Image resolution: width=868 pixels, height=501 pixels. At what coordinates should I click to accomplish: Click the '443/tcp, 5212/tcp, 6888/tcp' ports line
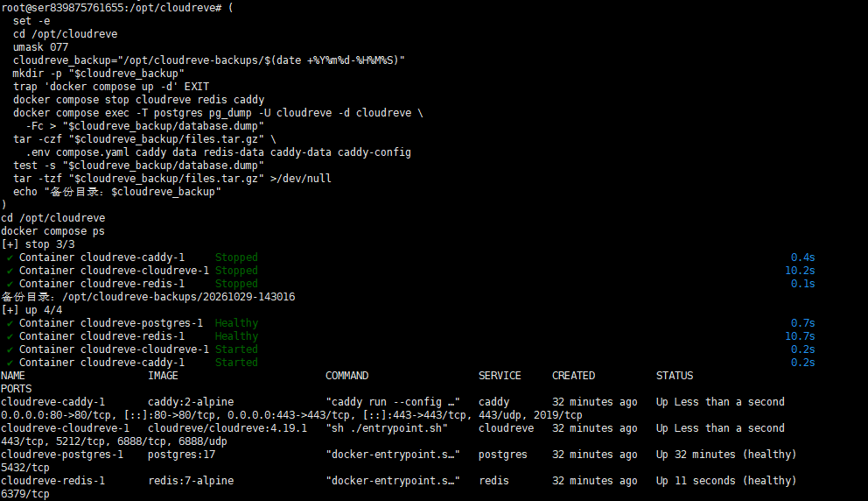point(114,441)
